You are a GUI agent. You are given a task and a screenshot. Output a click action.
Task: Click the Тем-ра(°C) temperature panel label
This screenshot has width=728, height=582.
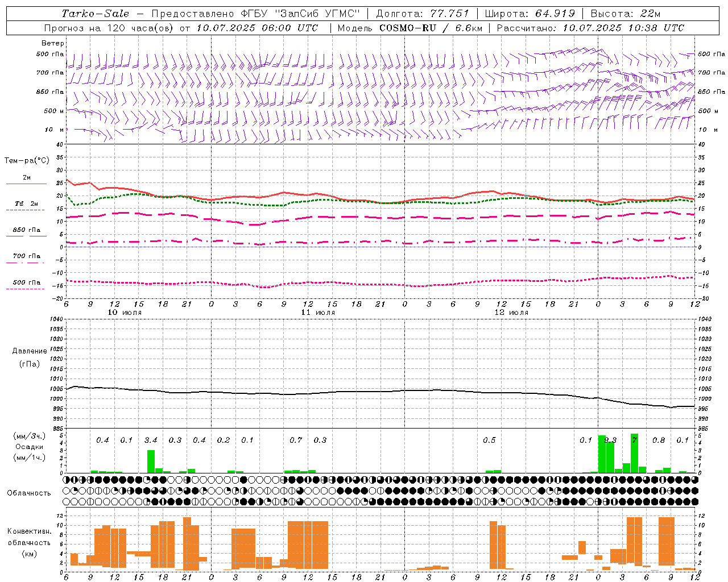(27, 161)
